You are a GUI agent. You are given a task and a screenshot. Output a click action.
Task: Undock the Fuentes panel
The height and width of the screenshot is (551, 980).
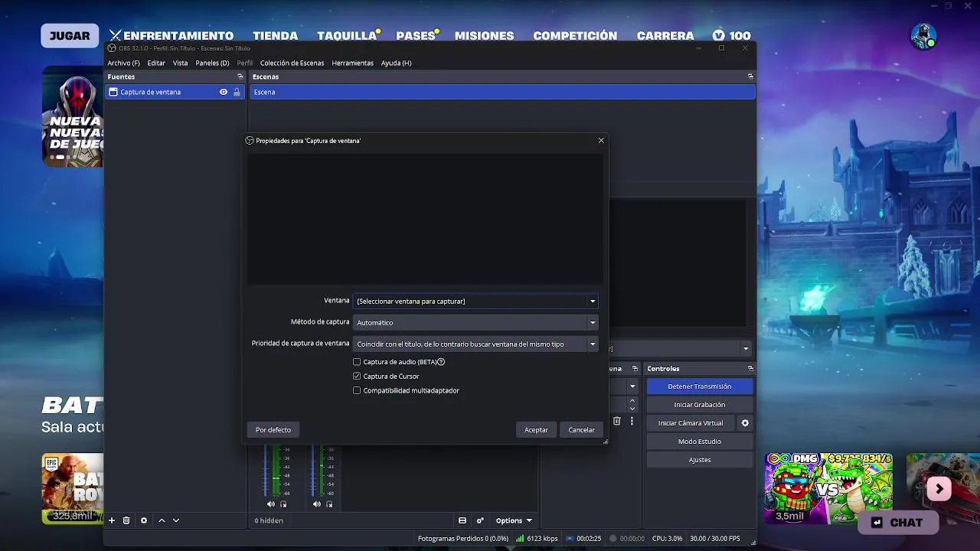240,77
